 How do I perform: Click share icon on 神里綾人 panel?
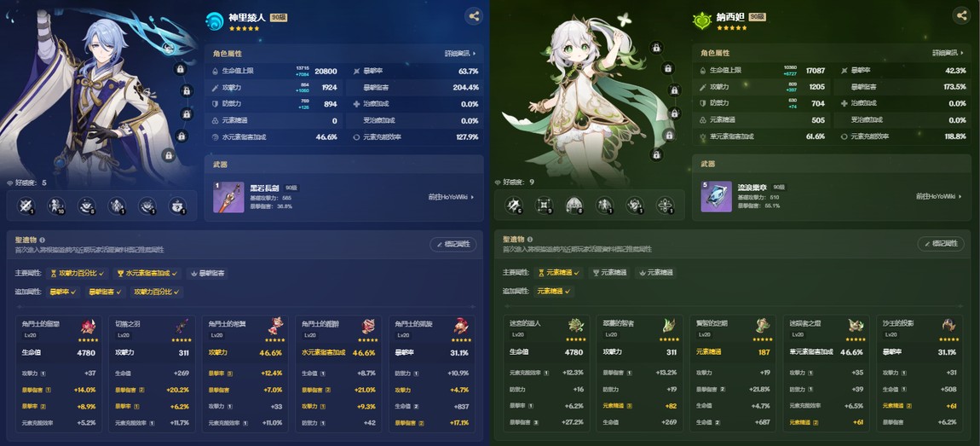coord(474,16)
